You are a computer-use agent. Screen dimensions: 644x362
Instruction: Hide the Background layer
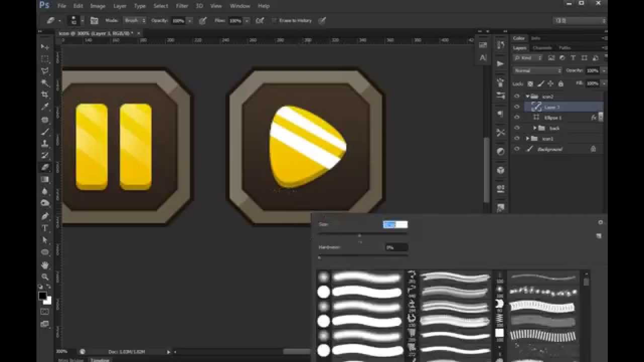point(517,149)
